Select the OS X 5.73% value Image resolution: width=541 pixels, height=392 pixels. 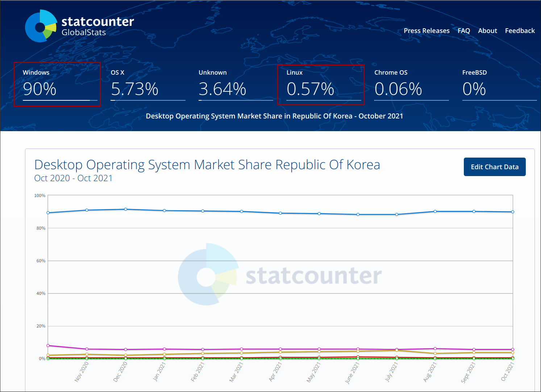click(x=134, y=89)
